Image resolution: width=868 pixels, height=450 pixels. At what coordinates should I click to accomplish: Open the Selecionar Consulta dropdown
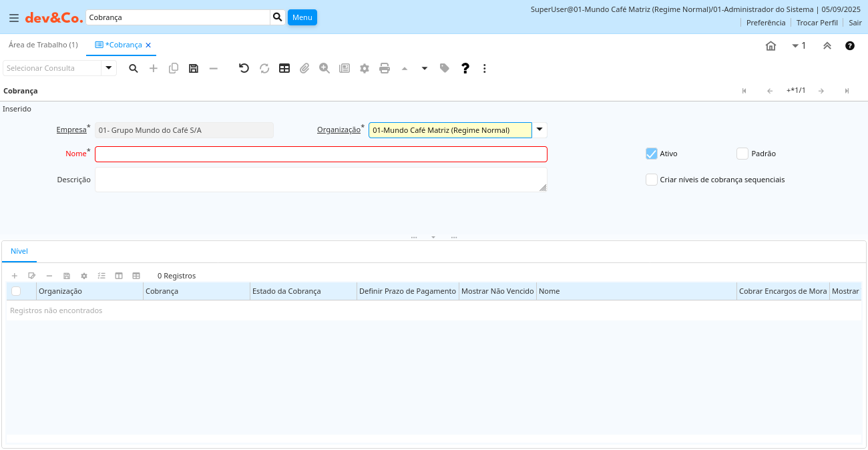(109, 68)
